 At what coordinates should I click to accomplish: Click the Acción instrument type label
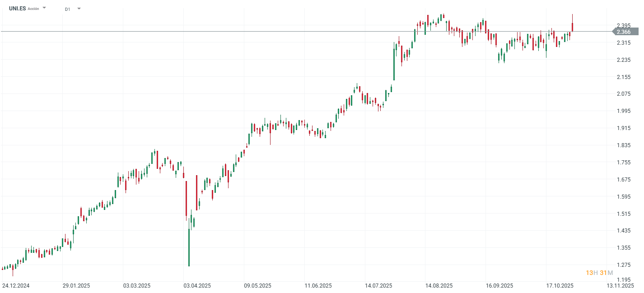coord(33,9)
